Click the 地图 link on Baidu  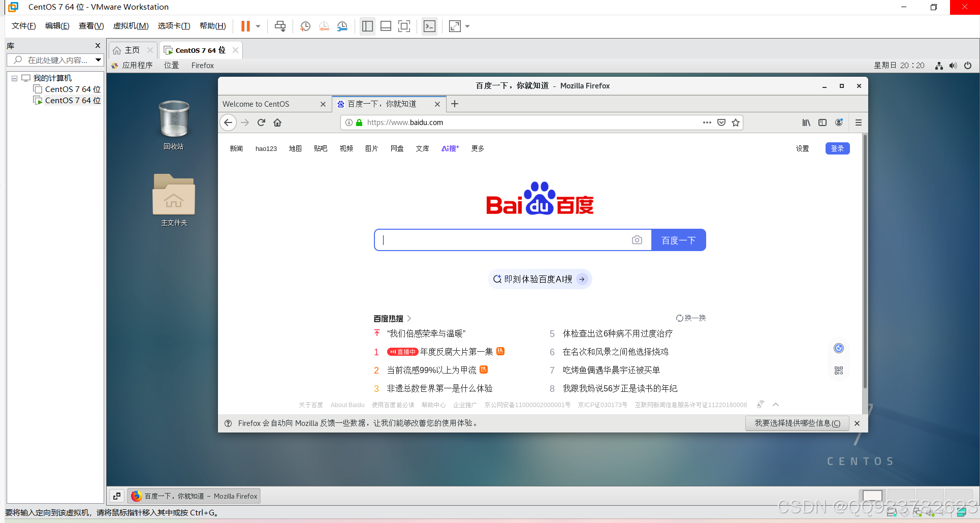coord(295,148)
